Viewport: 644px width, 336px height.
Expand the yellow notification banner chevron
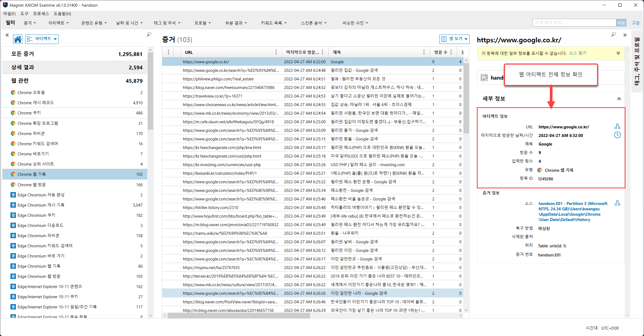coord(618,53)
